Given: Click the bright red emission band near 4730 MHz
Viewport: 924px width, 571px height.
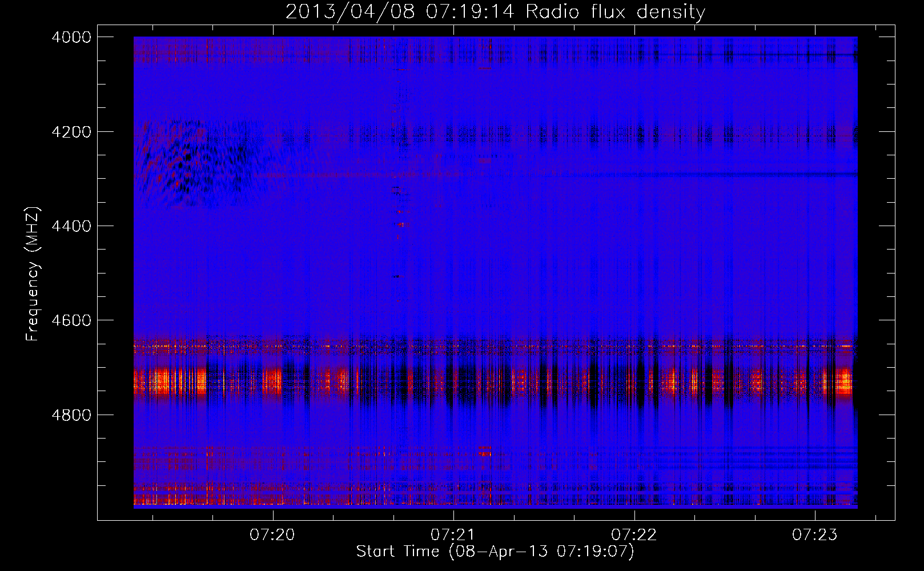Looking at the screenshot, I should click(495, 381).
